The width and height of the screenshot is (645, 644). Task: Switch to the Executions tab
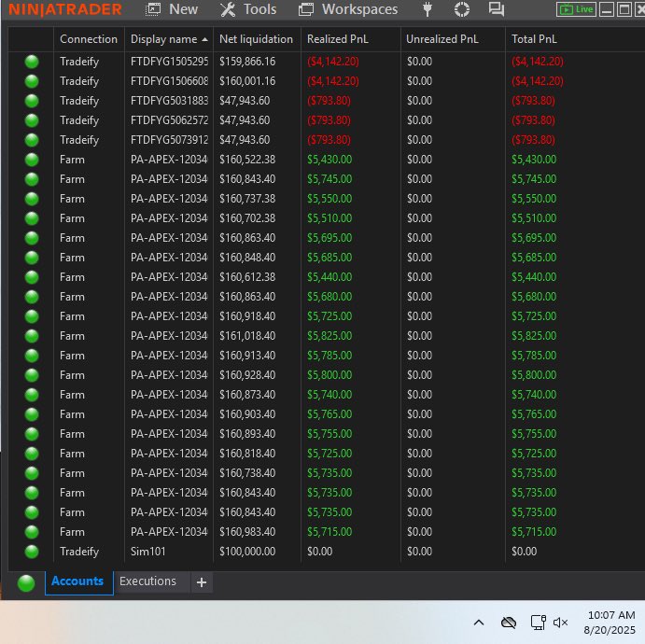(147, 581)
